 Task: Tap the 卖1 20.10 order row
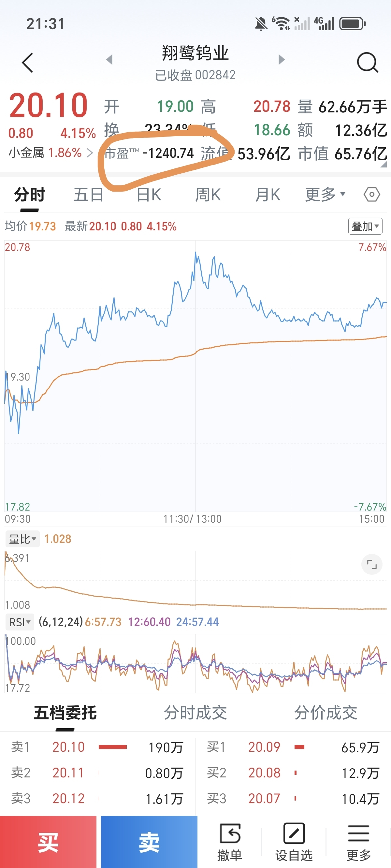[x=97, y=747]
